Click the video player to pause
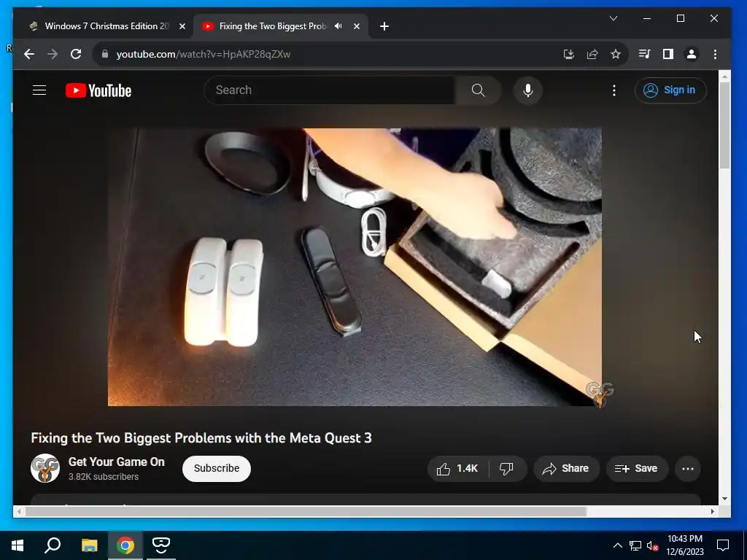 click(355, 267)
